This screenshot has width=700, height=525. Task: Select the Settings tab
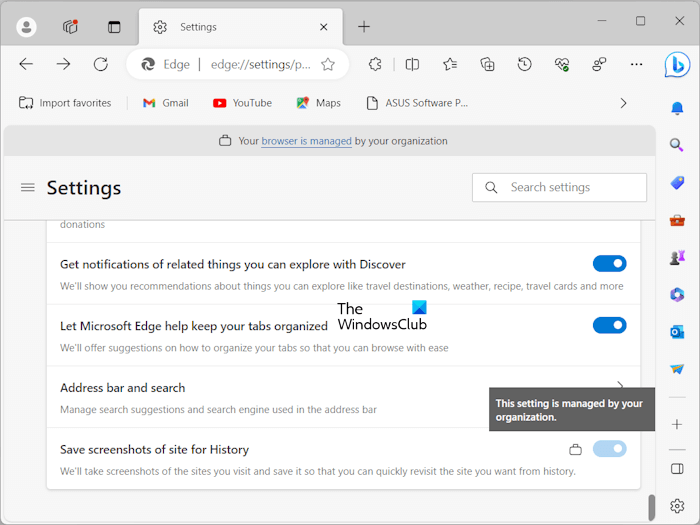click(x=240, y=27)
